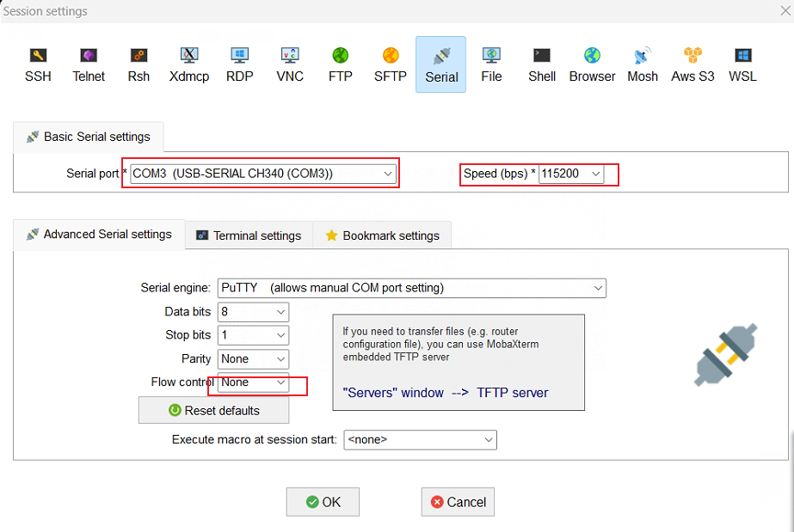Select the Xdmcp session icon
The image size is (794, 532).
189,64
